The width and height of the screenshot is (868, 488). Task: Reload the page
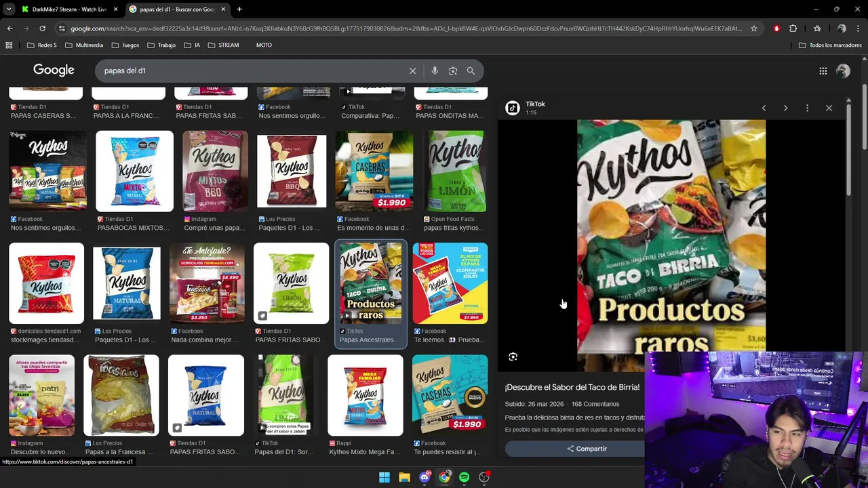click(42, 28)
